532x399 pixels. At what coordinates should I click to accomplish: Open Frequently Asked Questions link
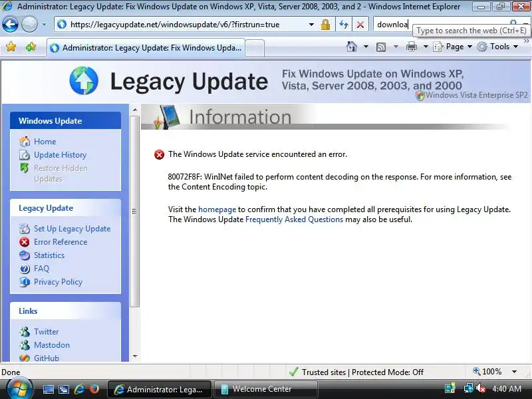click(294, 219)
